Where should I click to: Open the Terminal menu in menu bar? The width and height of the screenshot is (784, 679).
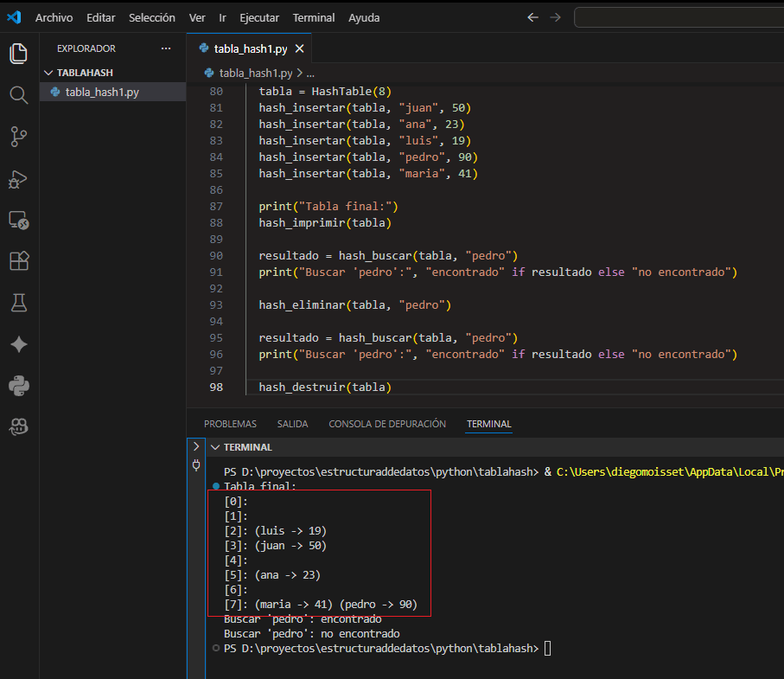(313, 17)
